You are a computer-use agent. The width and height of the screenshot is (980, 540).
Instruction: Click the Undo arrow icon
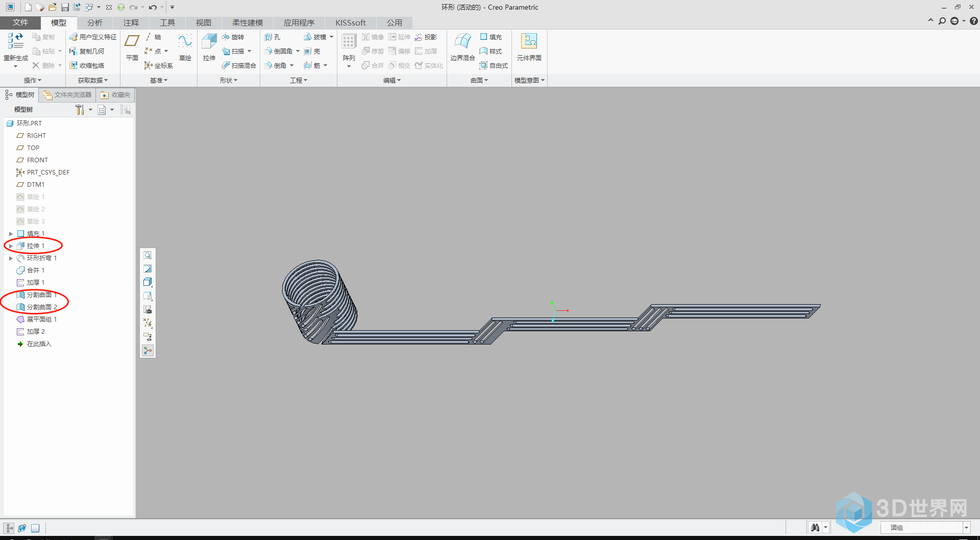point(152,7)
